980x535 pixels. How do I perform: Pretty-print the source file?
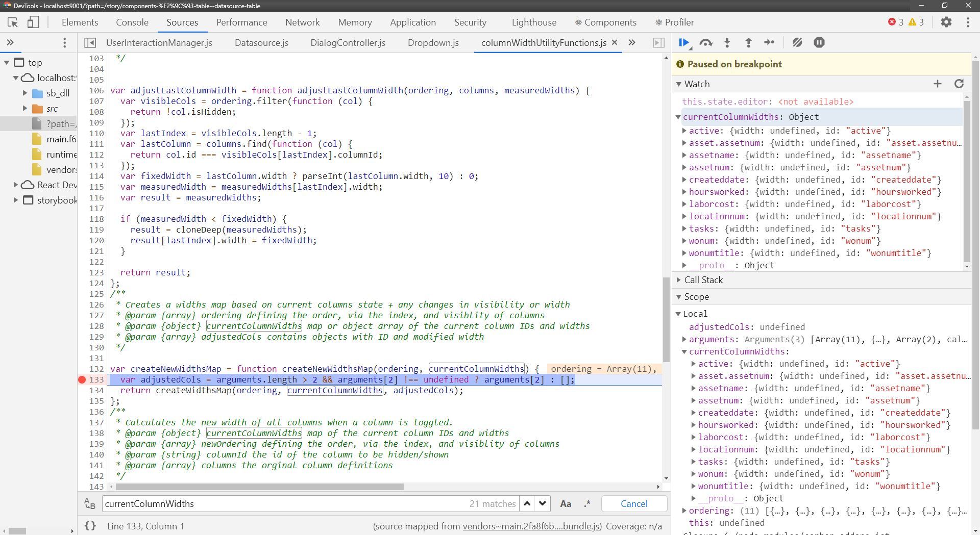click(x=91, y=526)
